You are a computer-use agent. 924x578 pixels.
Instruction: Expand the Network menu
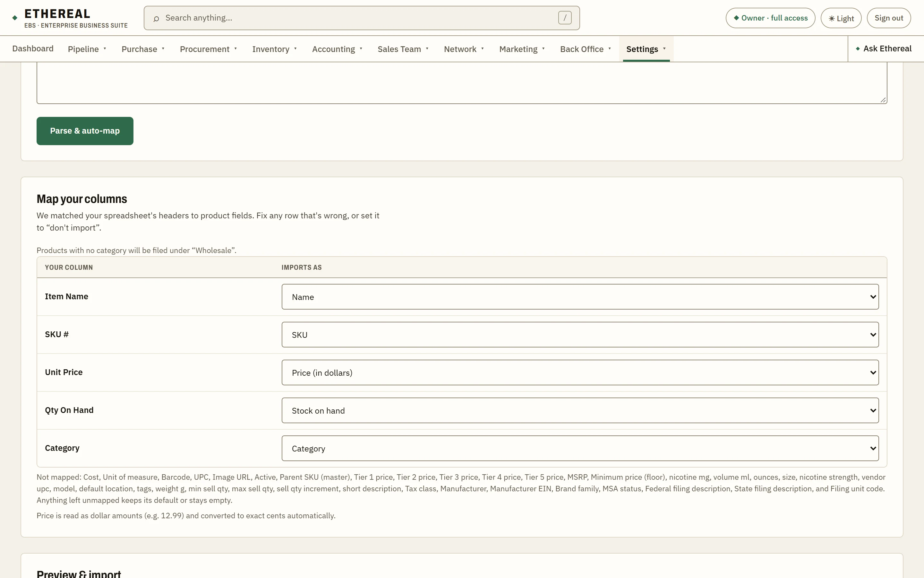[464, 49]
